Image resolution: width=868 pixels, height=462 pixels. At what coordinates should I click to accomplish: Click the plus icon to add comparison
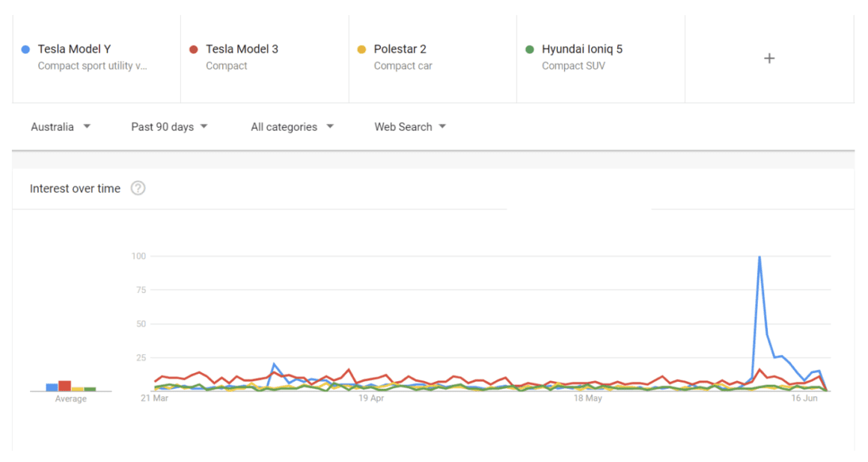point(768,58)
